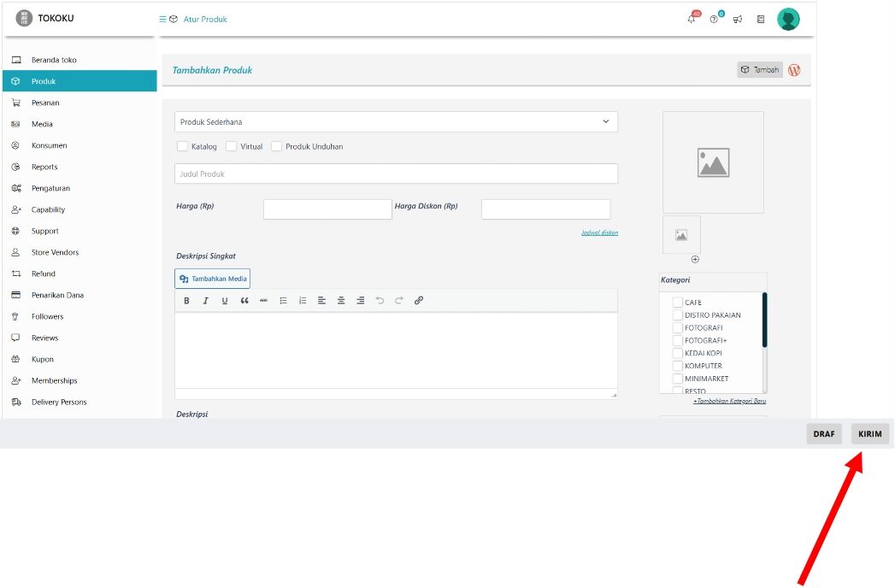Enable the Katalog checkbox
This screenshot has height=588, width=895.
pyautogui.click(x=182, y=146)
